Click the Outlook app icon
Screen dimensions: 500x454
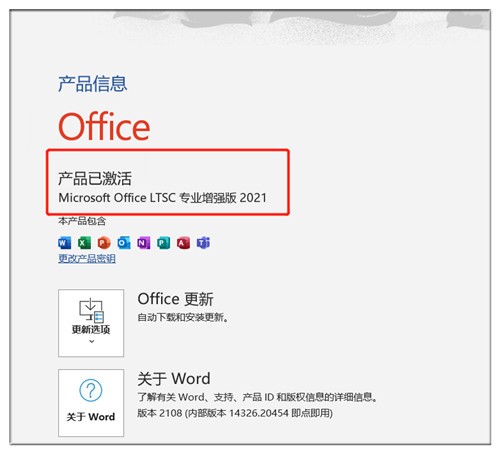pos(124,243)
